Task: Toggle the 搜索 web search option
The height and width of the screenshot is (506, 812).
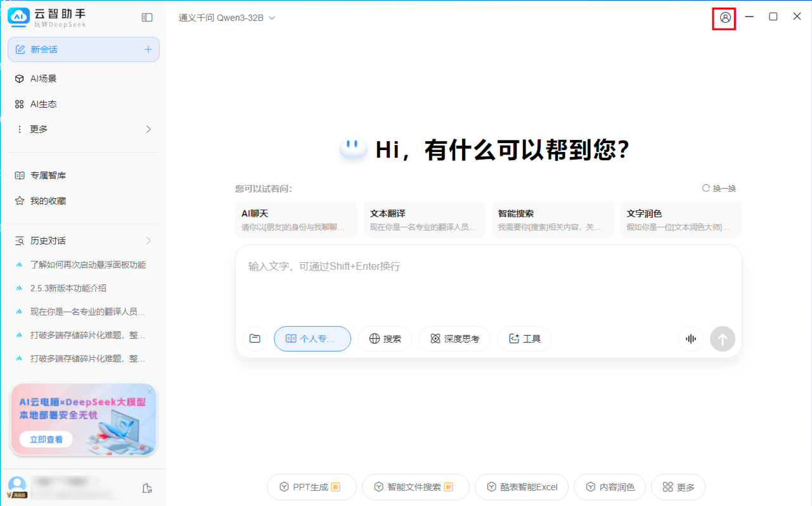Action: 385,339
